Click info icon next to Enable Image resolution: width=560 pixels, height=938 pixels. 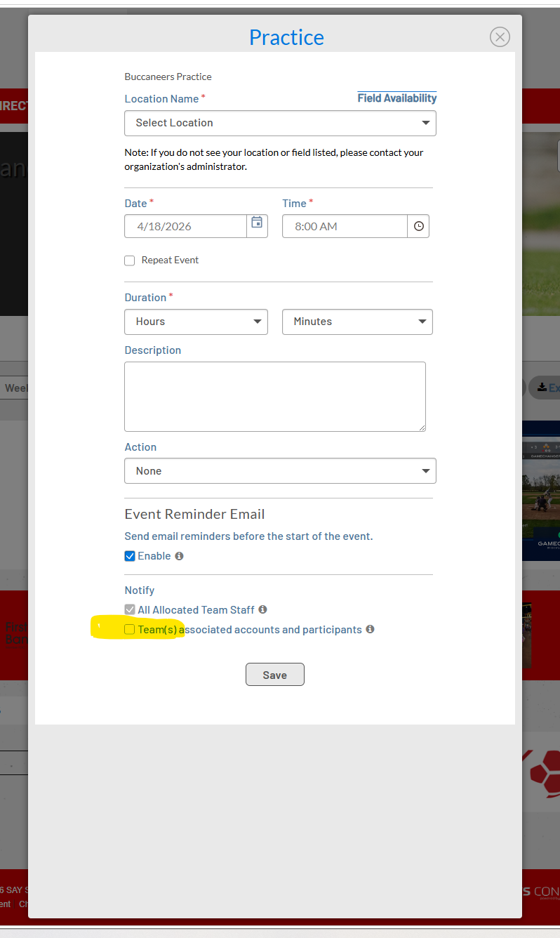[179, 556]
